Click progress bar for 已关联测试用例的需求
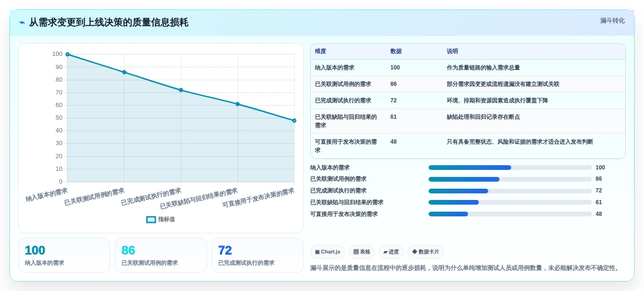This screenshot has width=644, height=291. coord(510,179)
